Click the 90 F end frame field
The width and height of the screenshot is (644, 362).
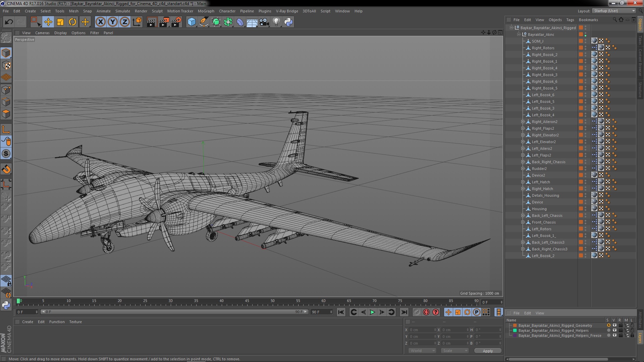(x=321, y=312)
